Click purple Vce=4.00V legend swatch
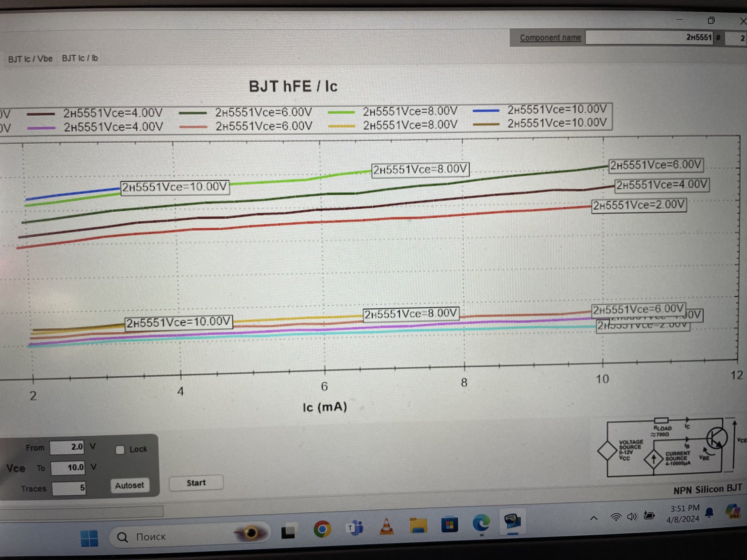 [41, 128]
